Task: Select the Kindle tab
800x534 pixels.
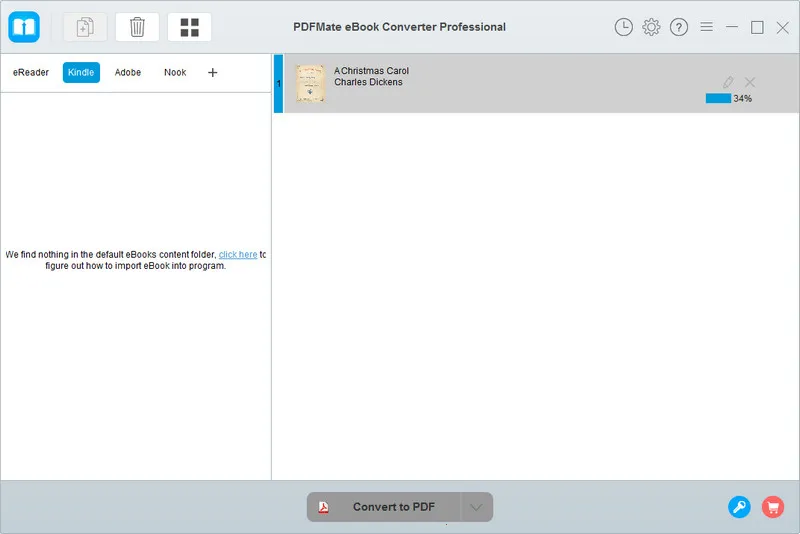Action: click(81, 72)
